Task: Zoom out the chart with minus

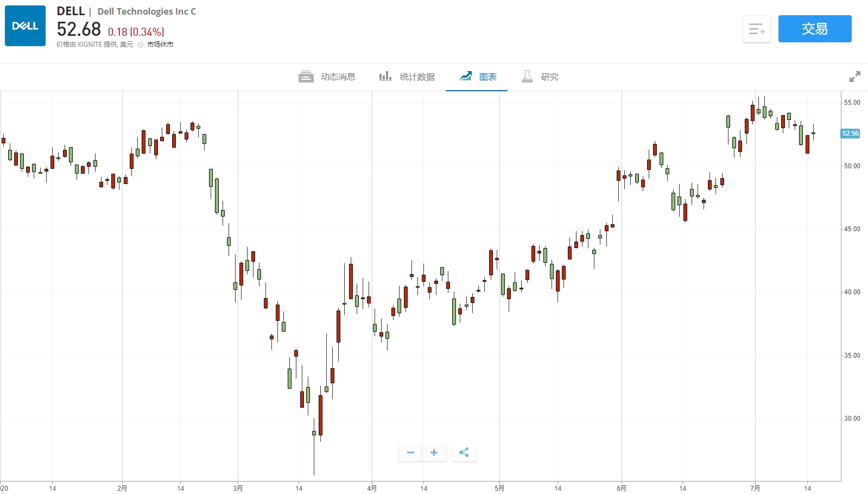Action: (410, 453)
